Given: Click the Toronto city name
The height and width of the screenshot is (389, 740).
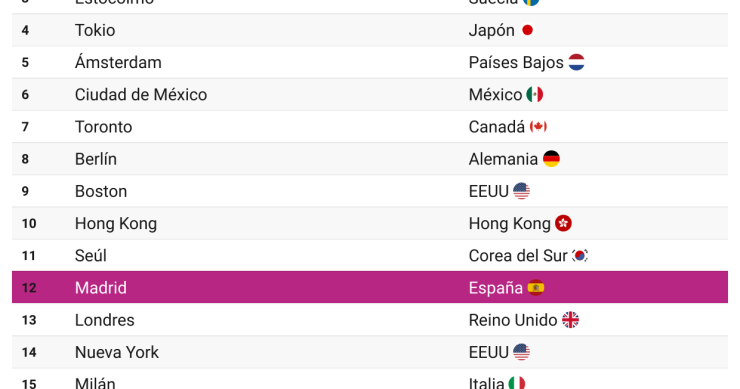Looking at the screenshot, I should coord(103,127).
